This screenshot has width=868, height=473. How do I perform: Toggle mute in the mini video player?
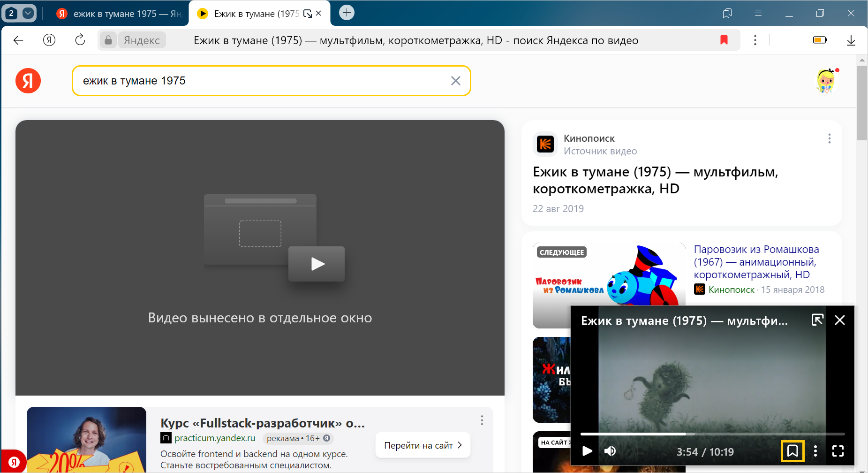(x=610, y=451)
